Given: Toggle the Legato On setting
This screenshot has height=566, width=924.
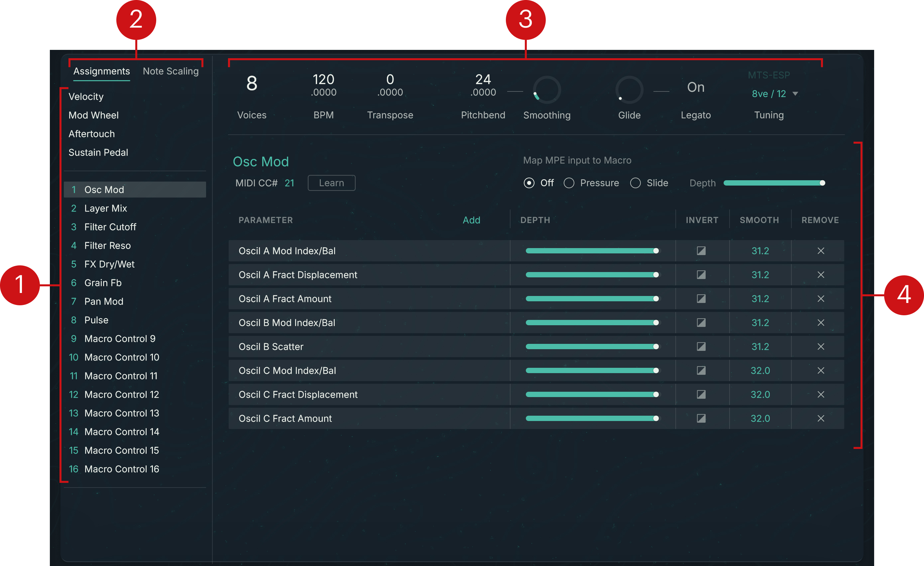Looking at the screenshot, I should click(696, 87).
